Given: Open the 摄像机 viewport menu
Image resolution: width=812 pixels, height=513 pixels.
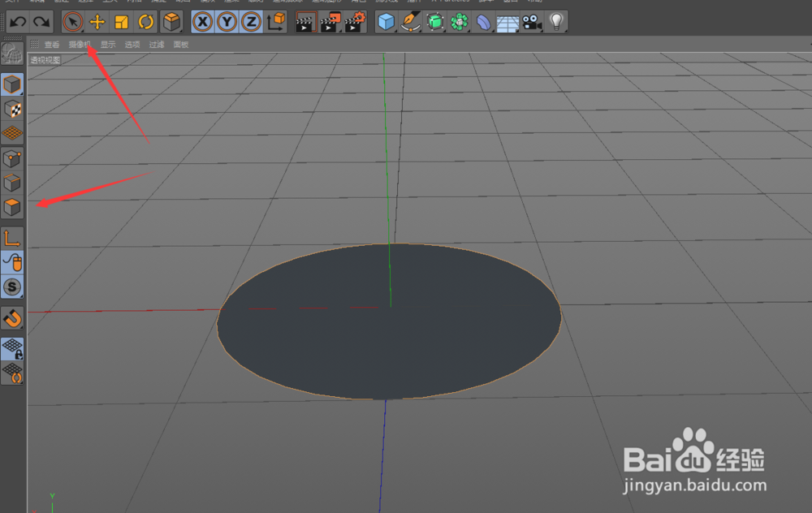Looking at the screenshot, I should coord(80,45).
